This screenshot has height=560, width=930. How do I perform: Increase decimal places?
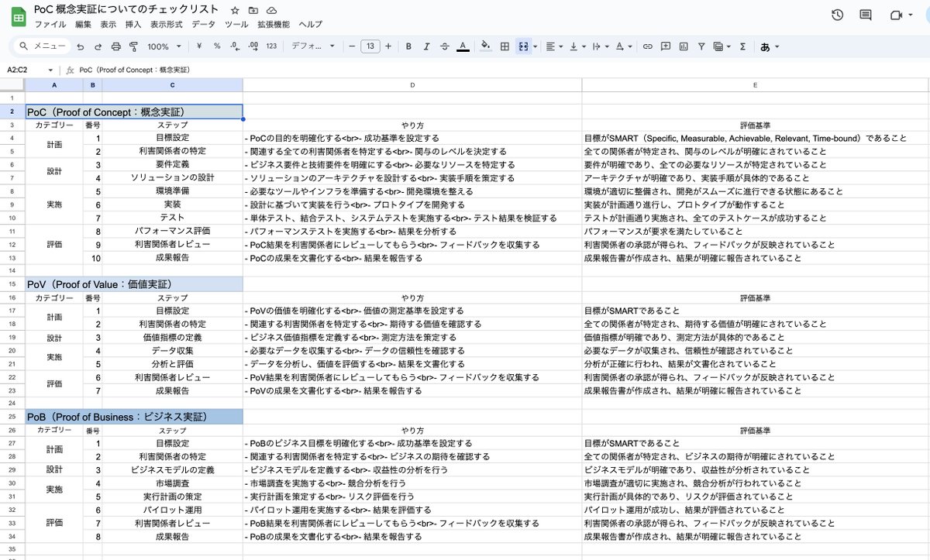click(x=253, y=46)
